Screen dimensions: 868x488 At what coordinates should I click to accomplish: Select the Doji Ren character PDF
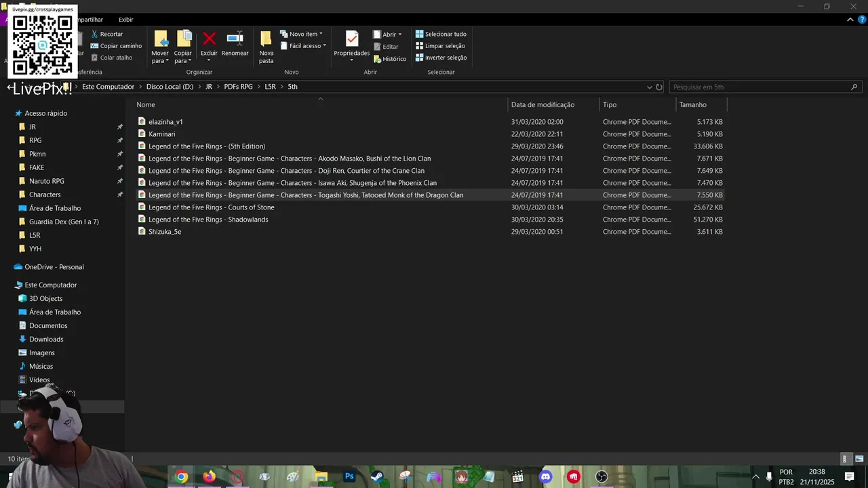[x=286, y=171]
